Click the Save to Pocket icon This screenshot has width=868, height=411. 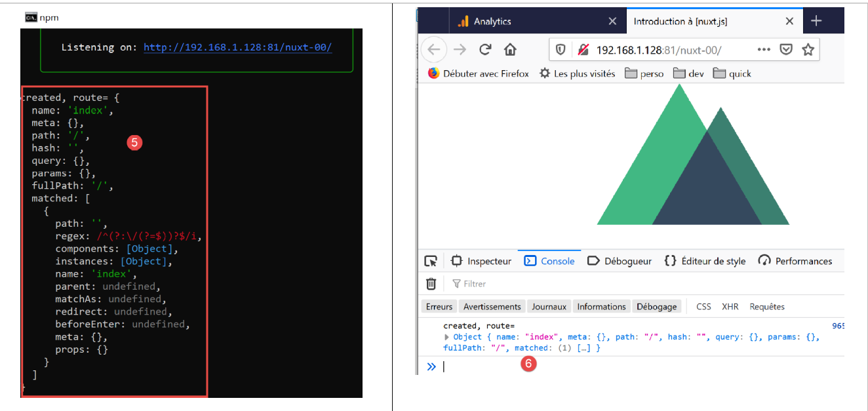pos(786,50)
